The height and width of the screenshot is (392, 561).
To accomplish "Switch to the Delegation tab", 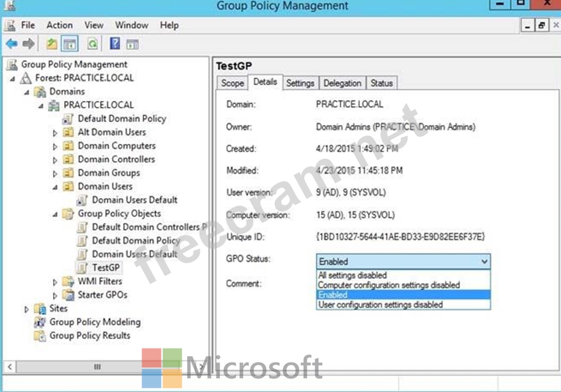I will pos(342,83).
